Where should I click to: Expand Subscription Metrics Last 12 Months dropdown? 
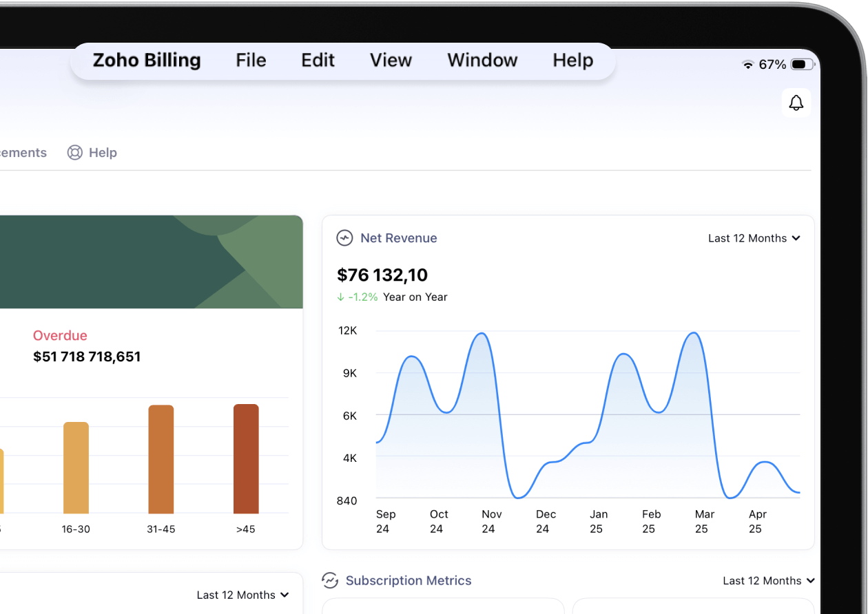(x=768, y=581)
